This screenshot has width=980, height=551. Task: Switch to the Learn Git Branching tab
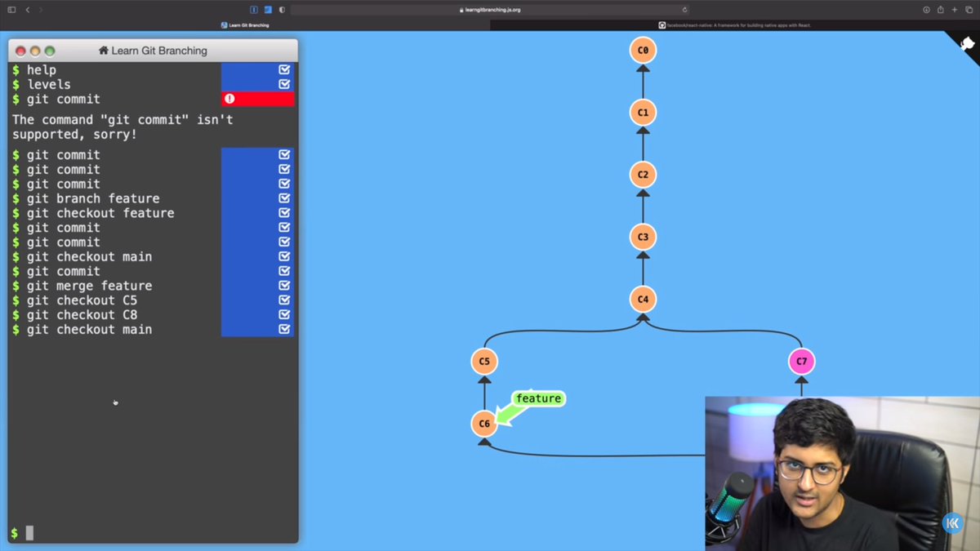245,25
